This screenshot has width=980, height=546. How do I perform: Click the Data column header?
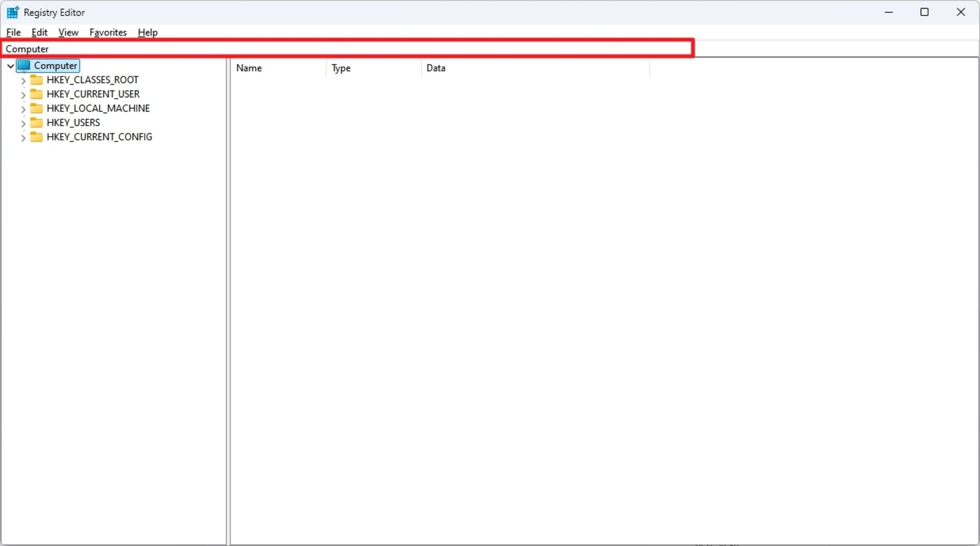point(436,68)
